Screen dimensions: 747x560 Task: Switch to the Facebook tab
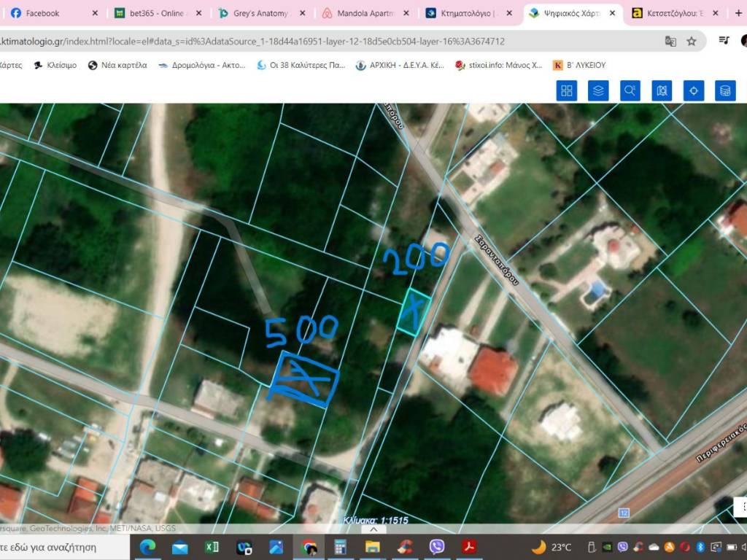point(44,13)
